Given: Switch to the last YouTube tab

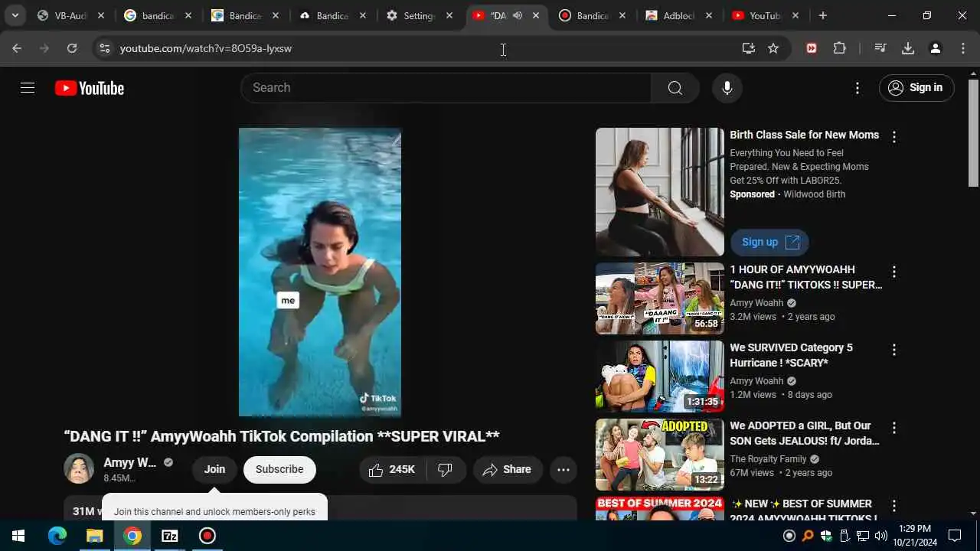Looking at the screenshot, I should 766,15.
